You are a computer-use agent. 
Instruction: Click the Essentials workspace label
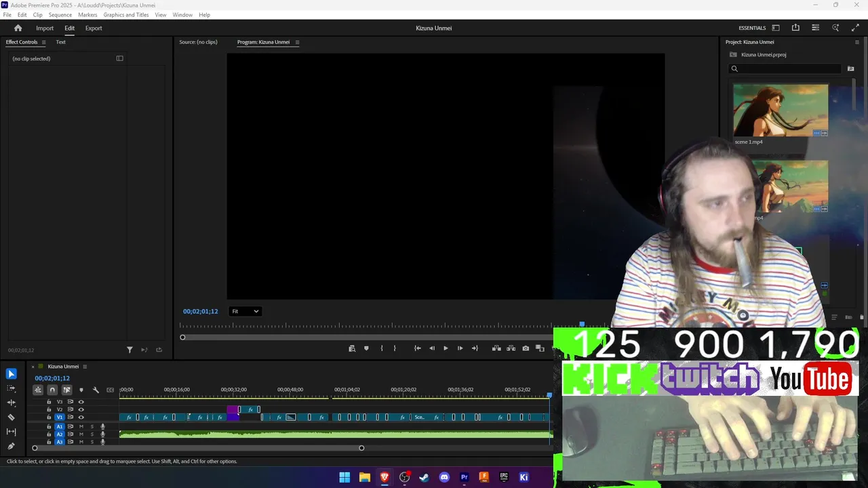point(752,28)
